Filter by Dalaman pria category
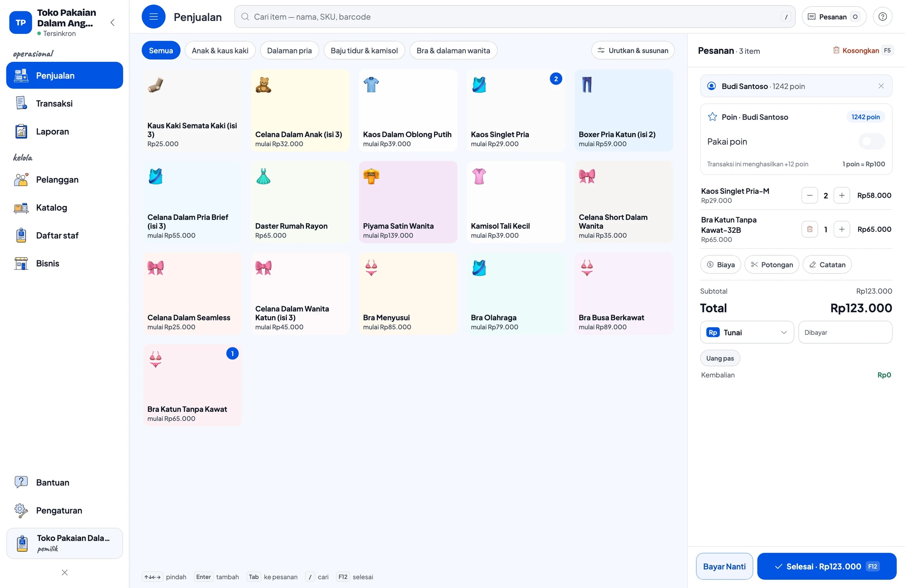The width and height of the screenshot is (905, 588). click(289, 51)
